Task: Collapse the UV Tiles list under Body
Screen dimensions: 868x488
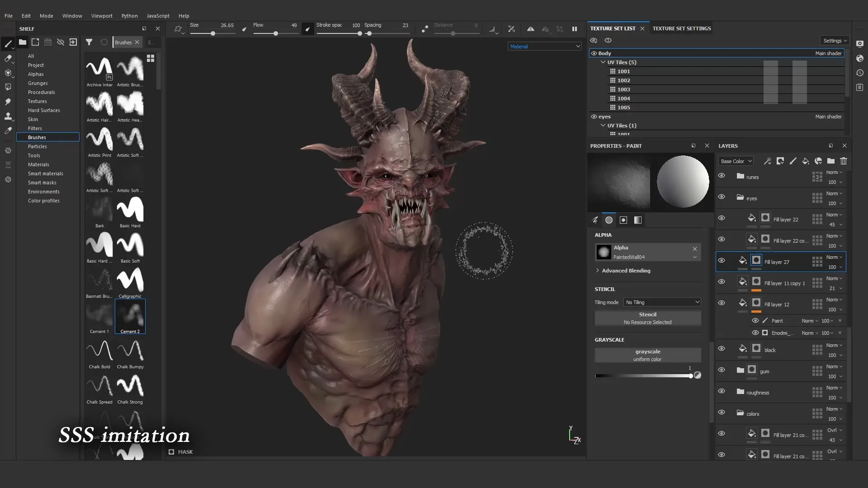Action: pos(603,62)
